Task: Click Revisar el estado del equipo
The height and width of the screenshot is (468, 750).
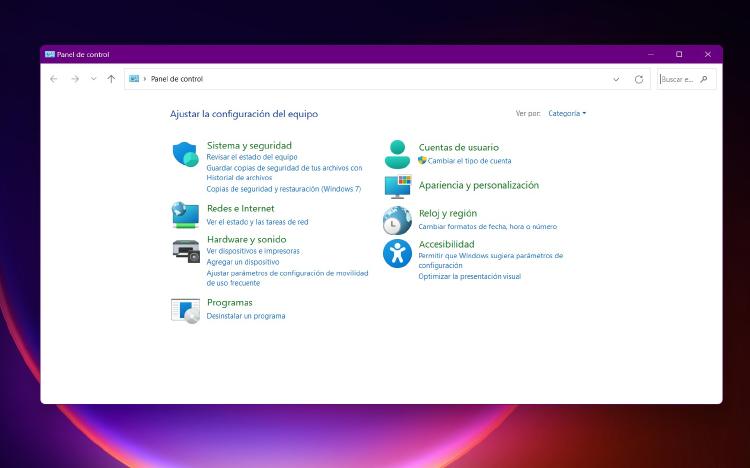Action: (x=252, y=157)
